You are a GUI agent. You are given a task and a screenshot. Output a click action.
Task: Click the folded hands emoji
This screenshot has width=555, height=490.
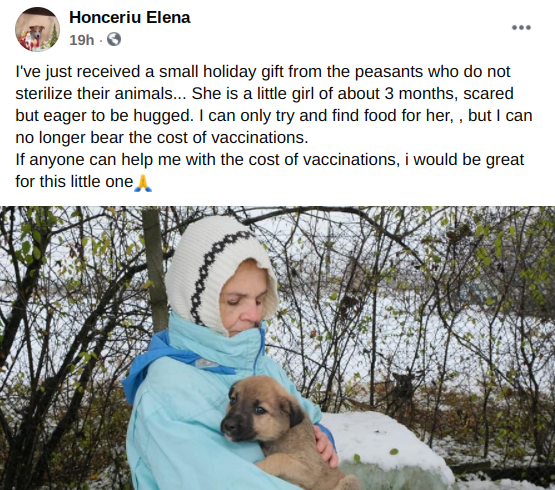tap(143, 183)
